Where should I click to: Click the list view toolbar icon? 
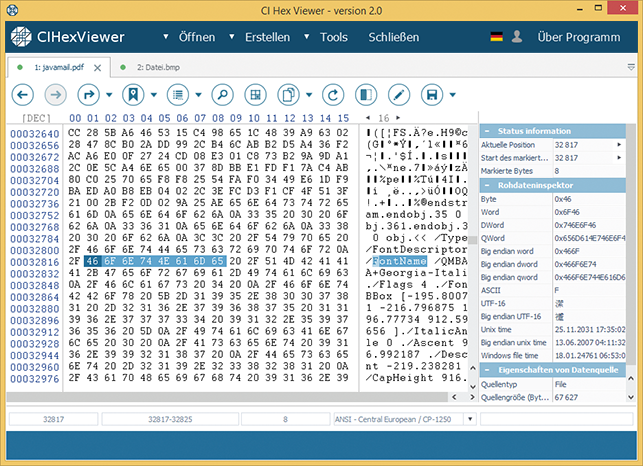(x=178, y=95)
